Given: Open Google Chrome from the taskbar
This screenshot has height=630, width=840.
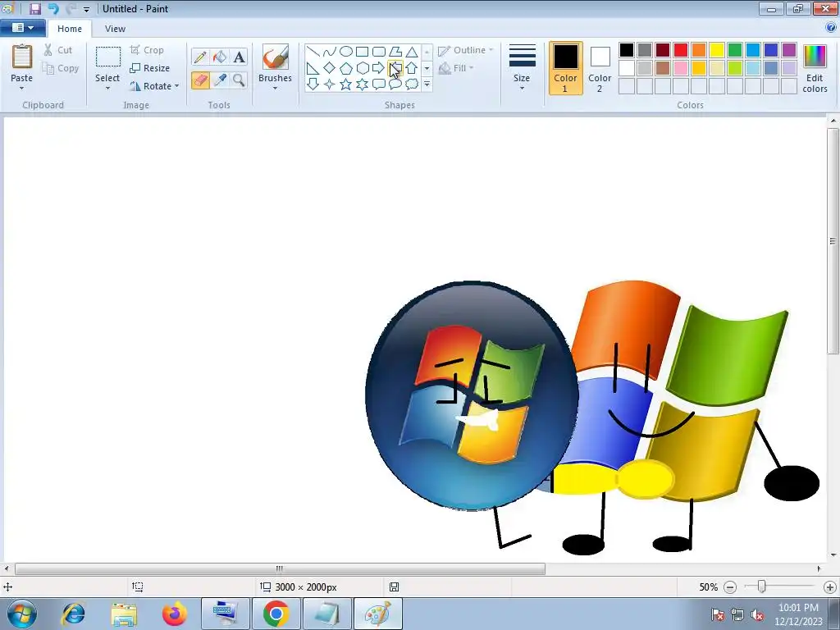Looking at the screenshot, I should click(x=276, y=614).
